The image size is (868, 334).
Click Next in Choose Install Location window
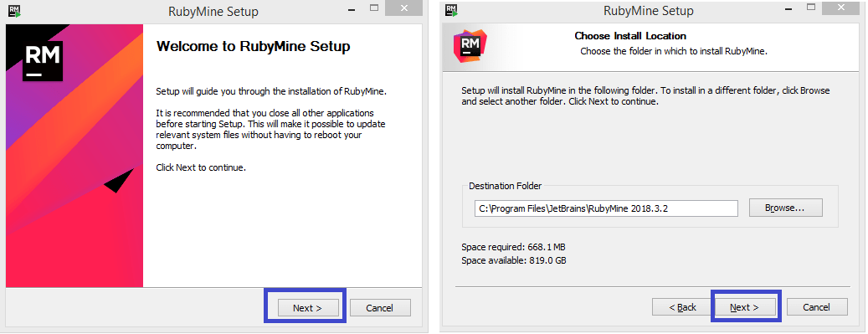(x=744, y=307)
